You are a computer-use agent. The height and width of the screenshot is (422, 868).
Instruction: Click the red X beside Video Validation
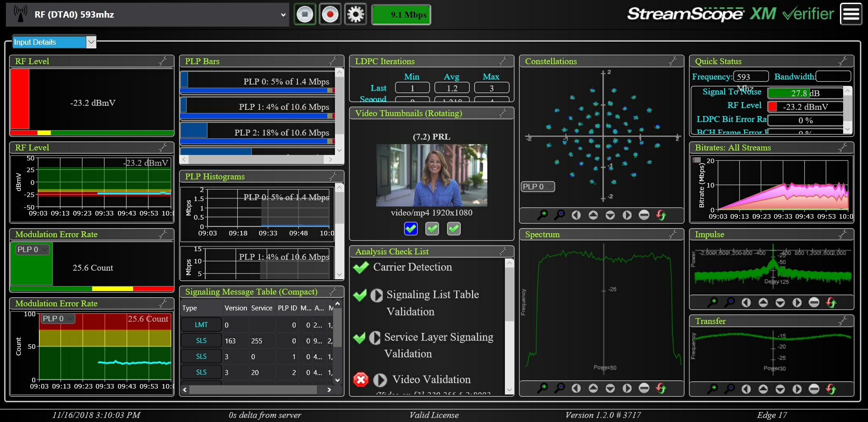point(361,380)
